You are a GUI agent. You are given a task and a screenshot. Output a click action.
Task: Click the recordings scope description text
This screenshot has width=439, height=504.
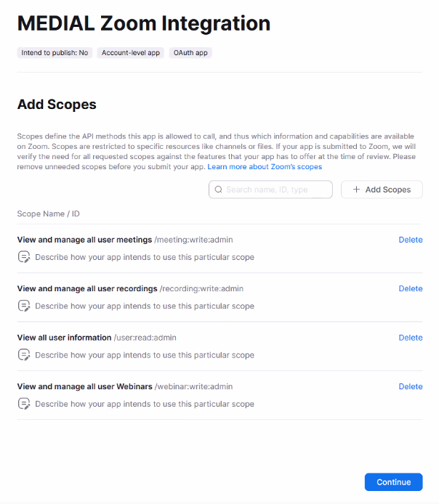(145, 306)
